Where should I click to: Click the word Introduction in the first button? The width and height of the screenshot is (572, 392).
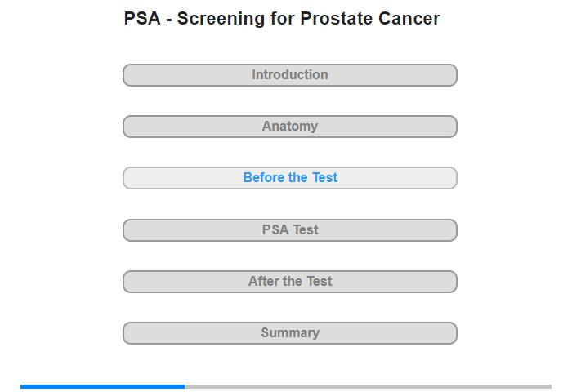[x=290, y=75]
